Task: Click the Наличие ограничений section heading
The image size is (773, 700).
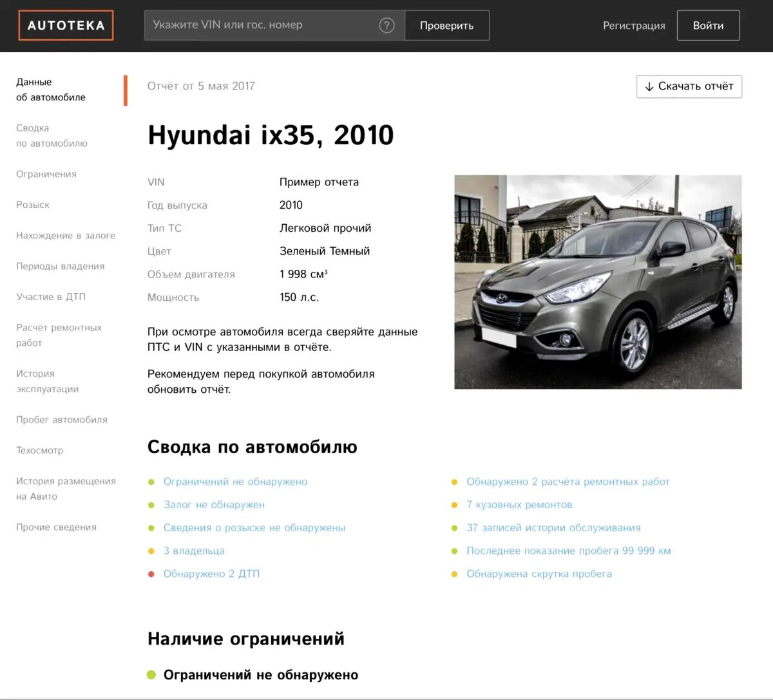Action: (x=246, y=639)
